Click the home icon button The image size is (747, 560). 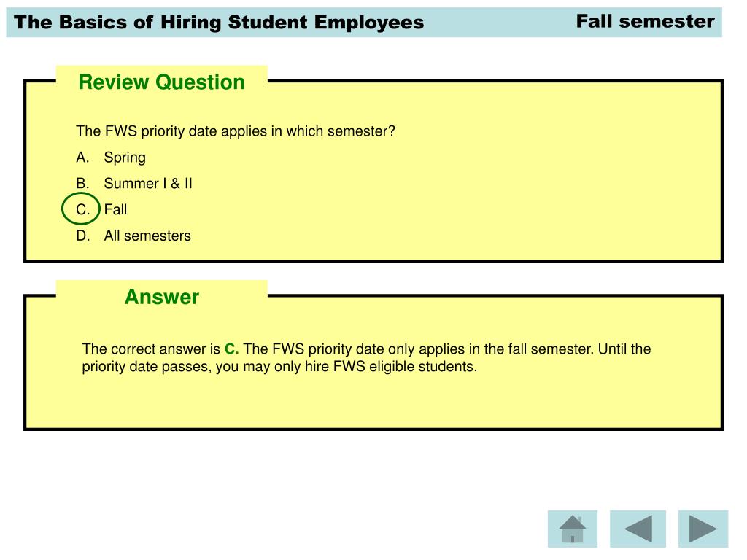pyautogui.click(x=572, y=529)
